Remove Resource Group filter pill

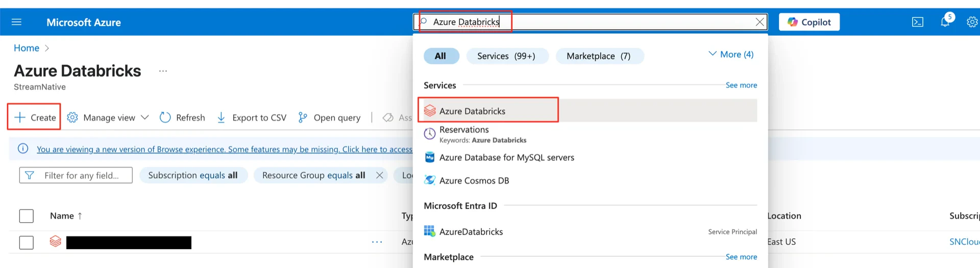pyautogui.click(x=379, y=175)
